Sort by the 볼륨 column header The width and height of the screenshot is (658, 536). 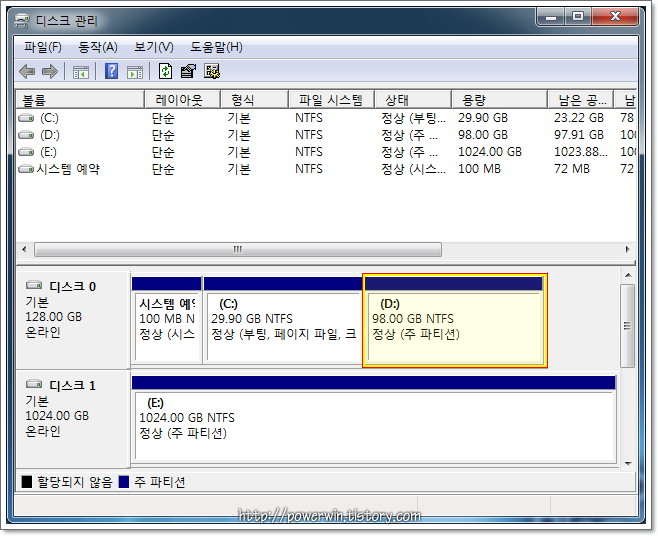[x=80, y=100]
